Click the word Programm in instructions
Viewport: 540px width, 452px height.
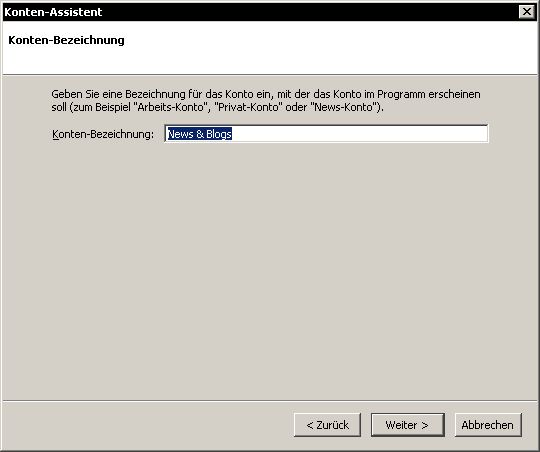(401, 94)
